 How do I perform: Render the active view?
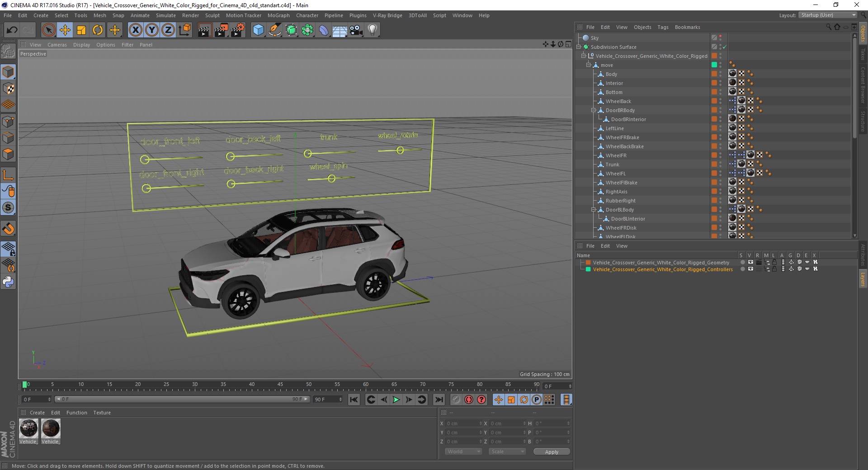coord(204,30)
